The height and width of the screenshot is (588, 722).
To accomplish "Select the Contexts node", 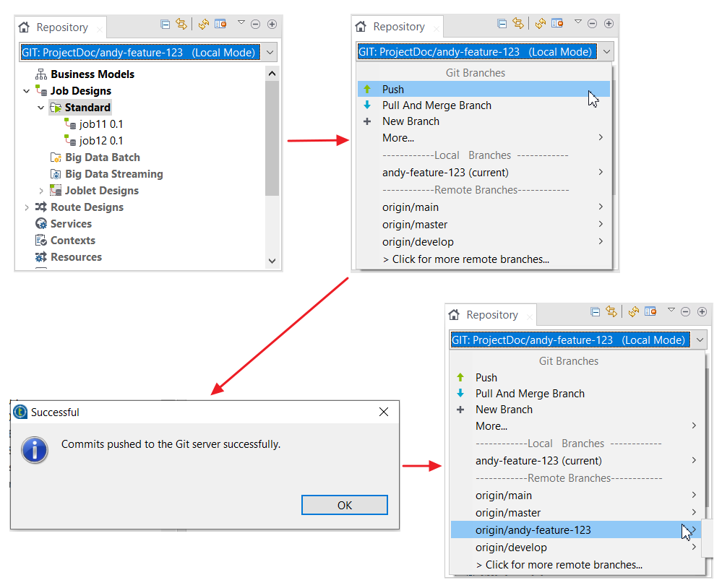I will (73, 240).
